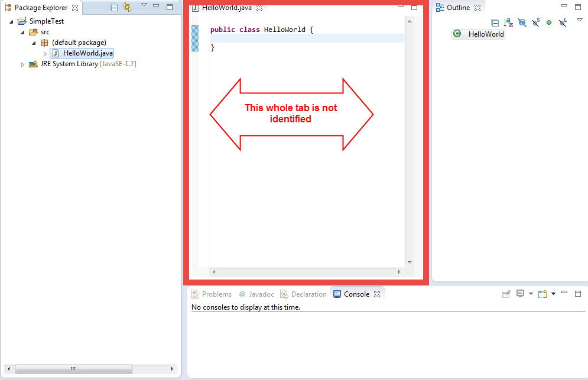
Task: Minimize the Outline view
Action: tap(564, 6)
